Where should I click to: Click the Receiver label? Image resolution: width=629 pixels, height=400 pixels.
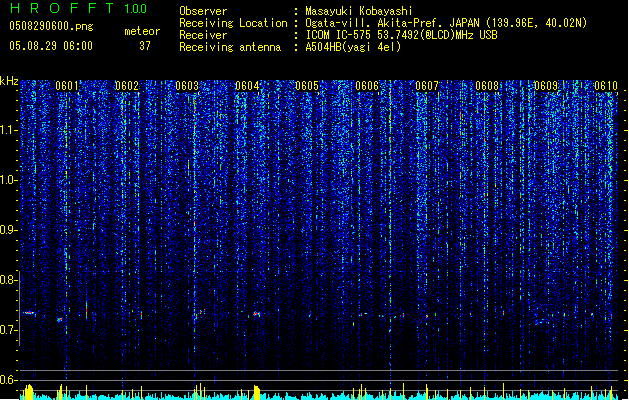pyautogui.click(x=203, y=35)
